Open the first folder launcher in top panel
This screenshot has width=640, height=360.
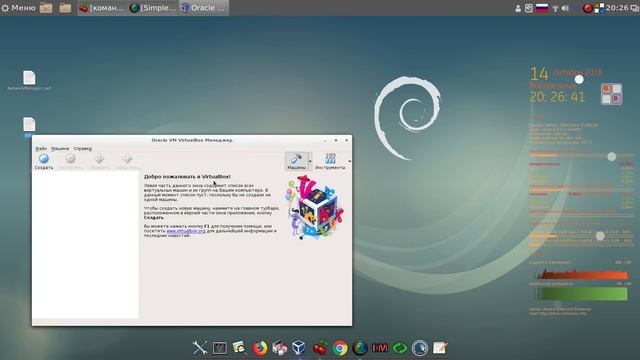(46, 8)
